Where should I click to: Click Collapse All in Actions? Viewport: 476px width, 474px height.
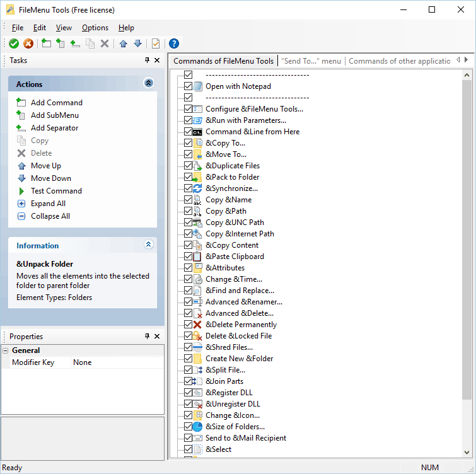point(50,216)
